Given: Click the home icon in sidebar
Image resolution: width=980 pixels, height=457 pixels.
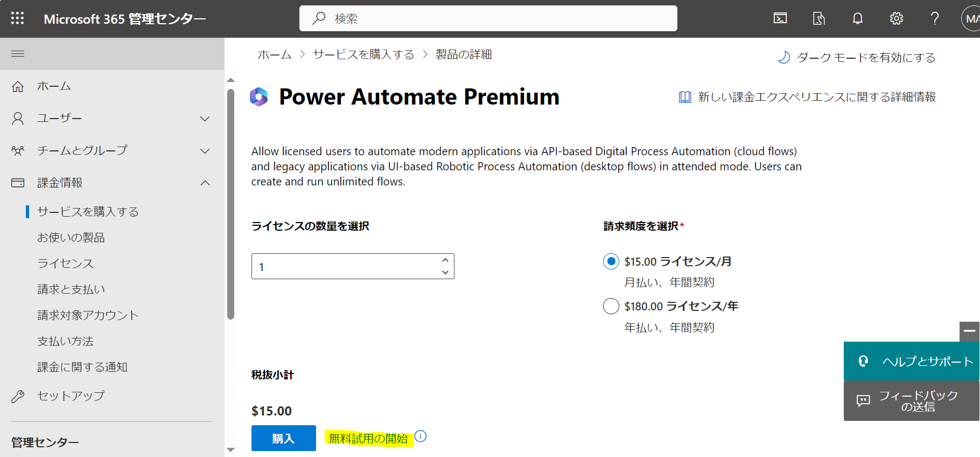Looking at the screenshot, I should [18, 86].
